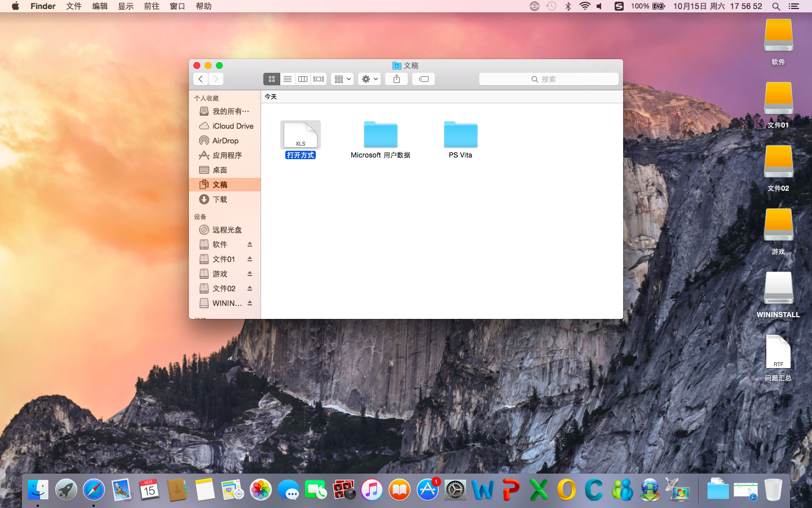Open the 前往 menu
This screenshot has height=508, width=812.
click(x=152, y=6)
